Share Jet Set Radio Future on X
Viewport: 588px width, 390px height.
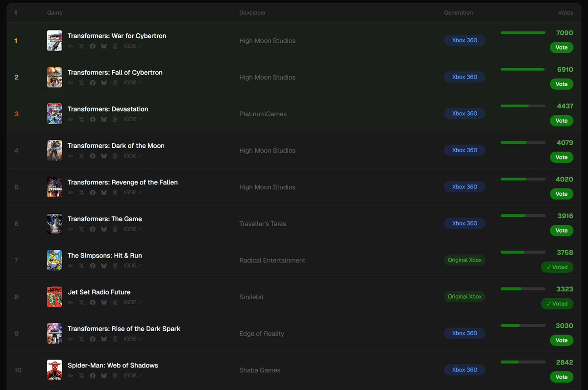81,302
